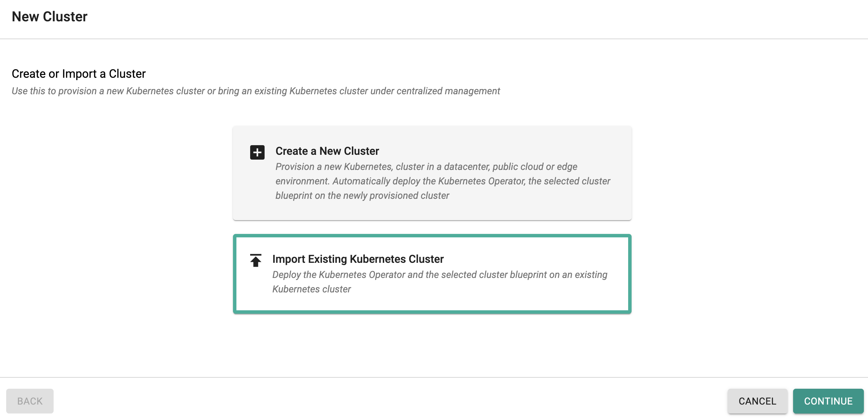Click the CONTINUE button
Screen dimensions: 868x419
[828, 401]
